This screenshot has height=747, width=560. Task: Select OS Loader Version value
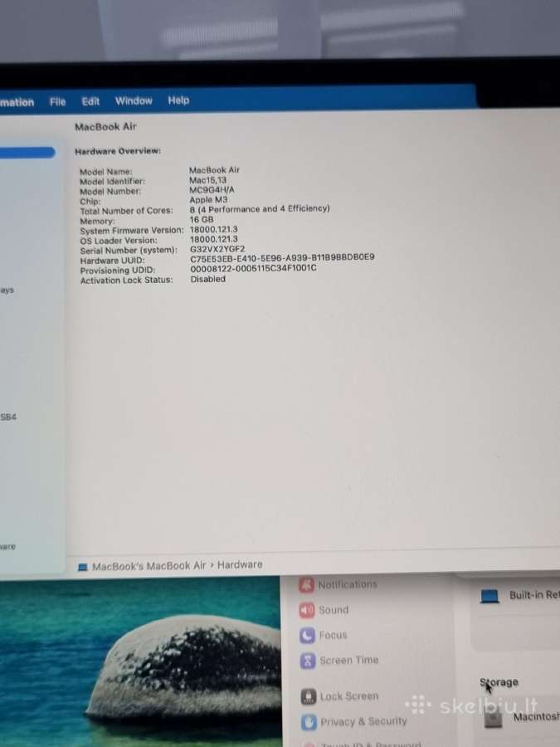(x=214, y=239)
